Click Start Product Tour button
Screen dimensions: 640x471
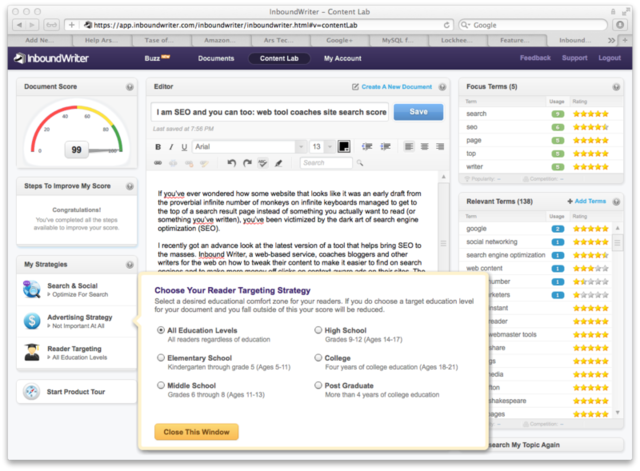click(x=77, y=392)
